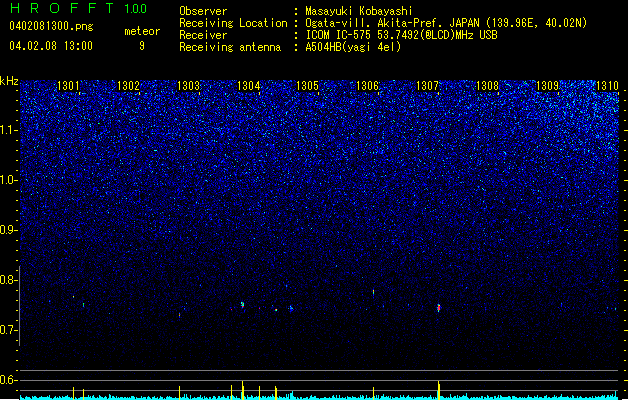Click the 1308 time marker
Viewport: 629px width, 400px height.
[x=487, y=86]
